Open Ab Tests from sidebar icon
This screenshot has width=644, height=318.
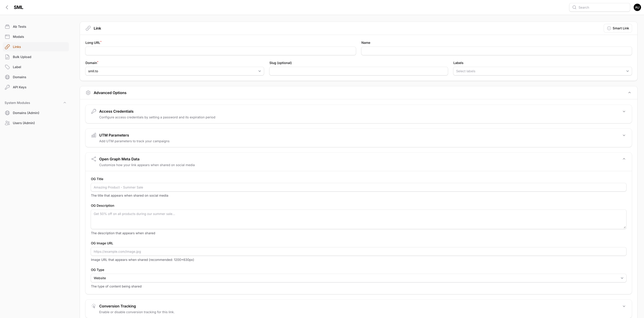coord(8,27)
